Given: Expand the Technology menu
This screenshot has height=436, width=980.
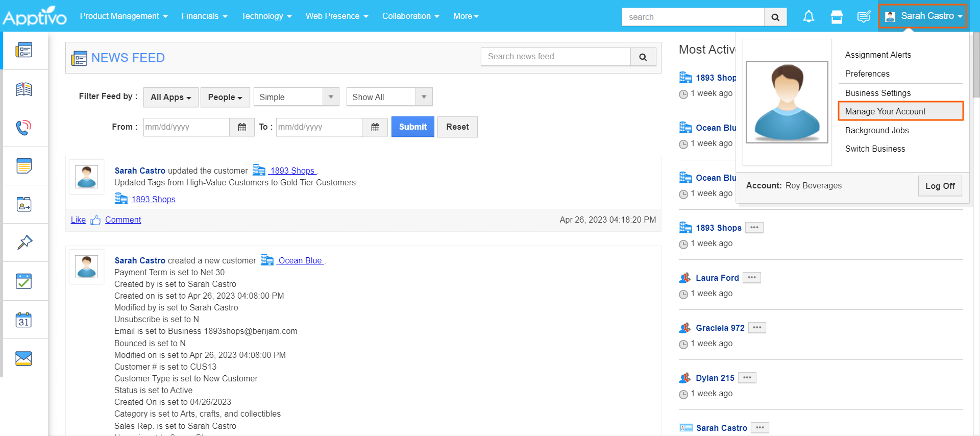Looking at the screenshot, I should click(x=266, y=16).
